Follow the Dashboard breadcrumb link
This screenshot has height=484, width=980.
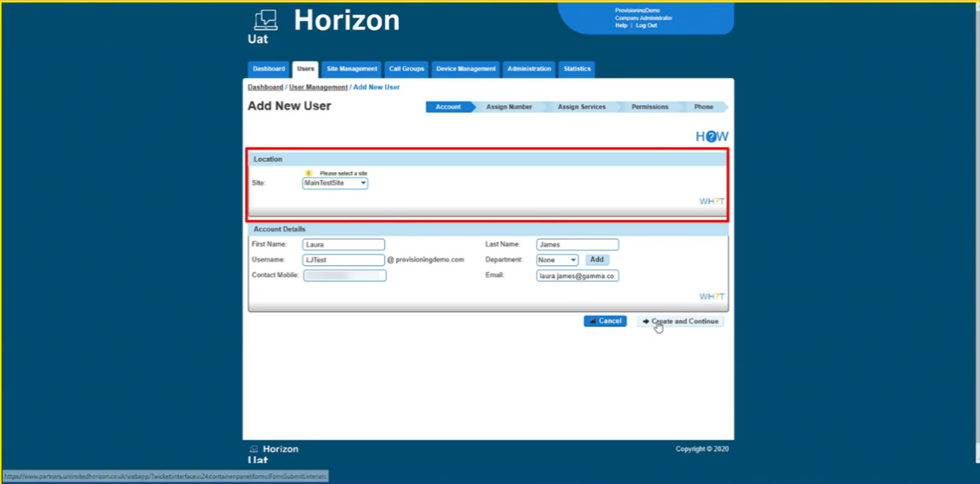pyautogui.click(x=265, y=87)
